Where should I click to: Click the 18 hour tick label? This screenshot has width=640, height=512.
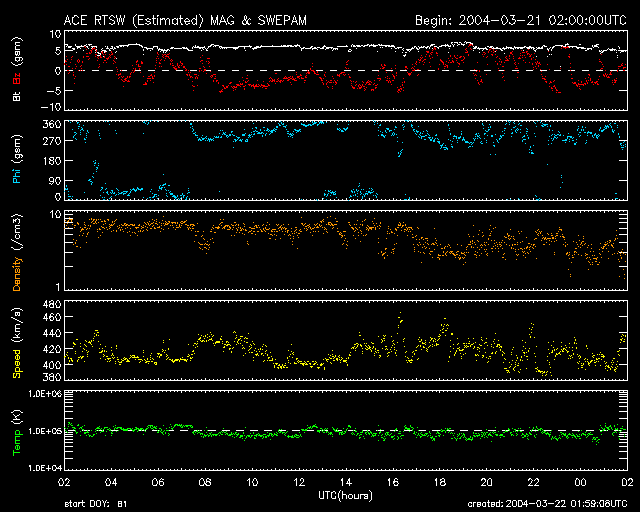440,483
